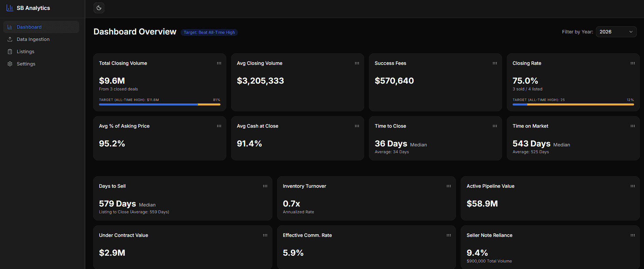644x269 pixels.
Task: Open options menu on Success Fees card
Action: point(495,63)
